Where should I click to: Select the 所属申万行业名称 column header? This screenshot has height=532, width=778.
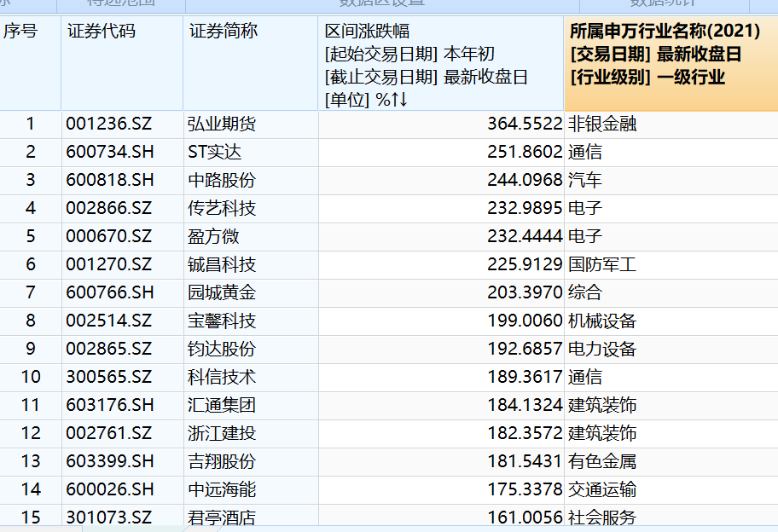point(671,63)
